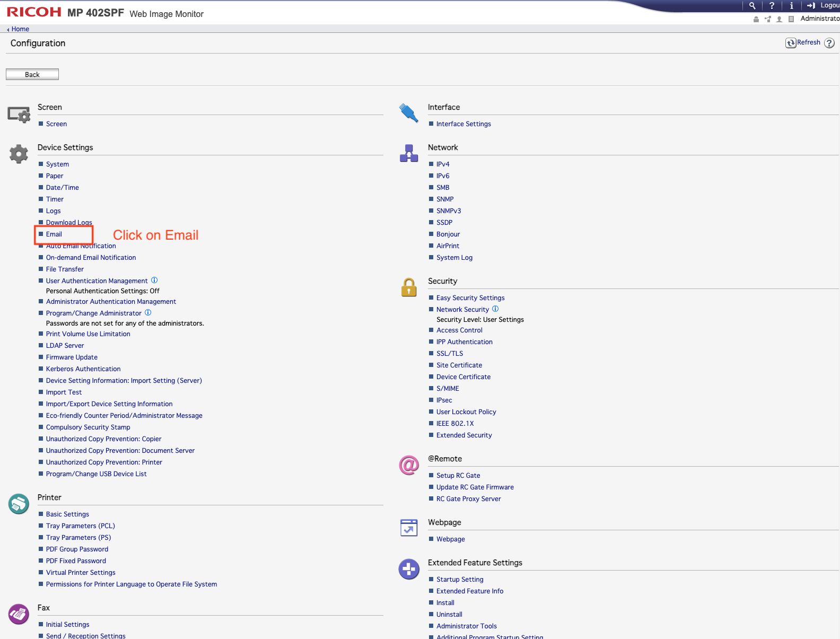Open Virtual Printer Settings link
This screenshot has height=639, width=840.
click(81, 573)
